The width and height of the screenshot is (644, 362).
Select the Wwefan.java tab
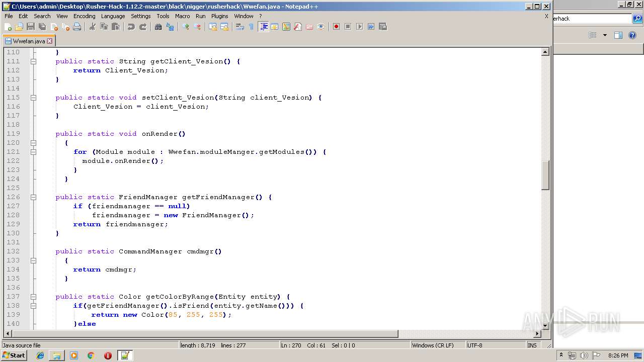pyautogui.click(x=29, y=41)
